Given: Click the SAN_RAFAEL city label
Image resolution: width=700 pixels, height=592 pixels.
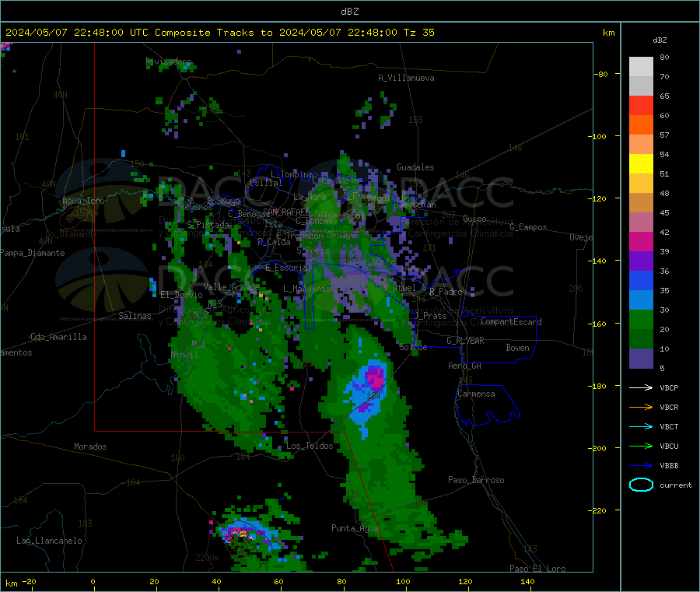Looking at the screenshot, I should (286, 212).
